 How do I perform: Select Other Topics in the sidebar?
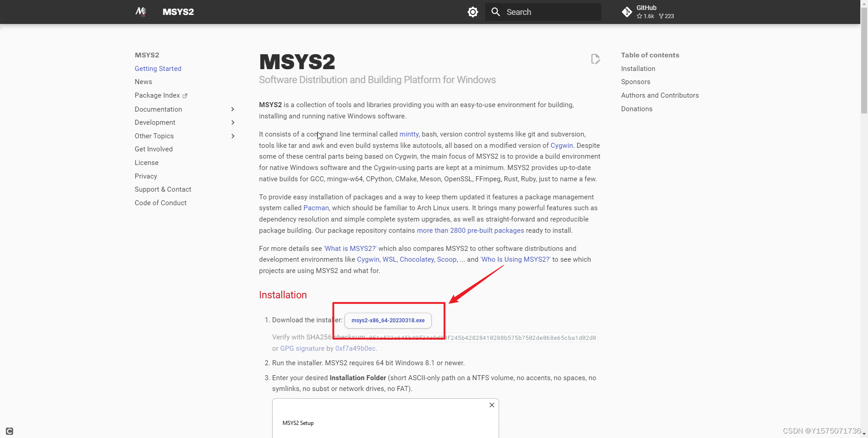coord(154,136)
